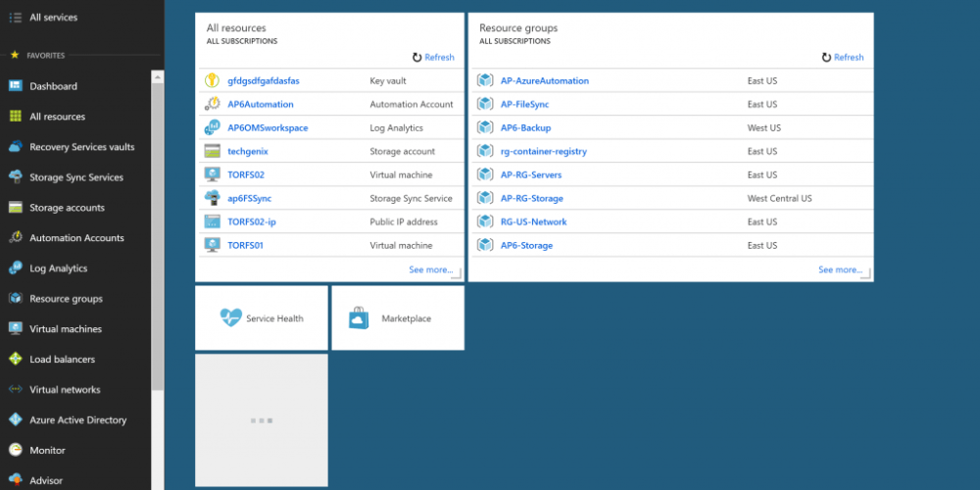The width and height of the screenshot is (980, 490).
Task: Click the Public IP address type text
Action: coord(404,221)
